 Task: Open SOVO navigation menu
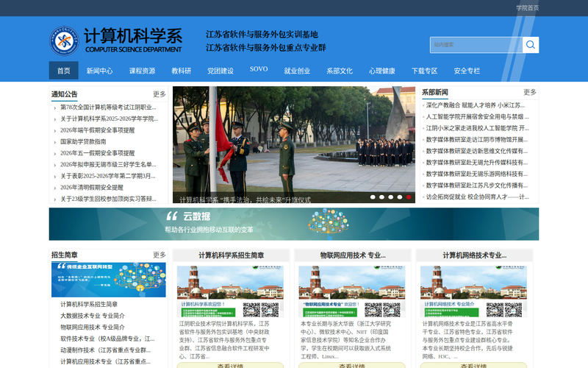pos(259,69)
